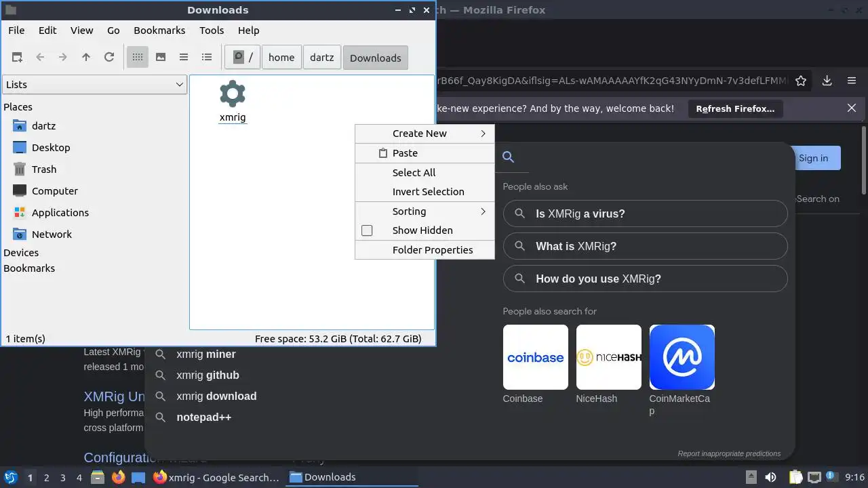Open the Tools menu
Image resolution: width=868 pixels, height=488 pixels.
coord(212,30)
